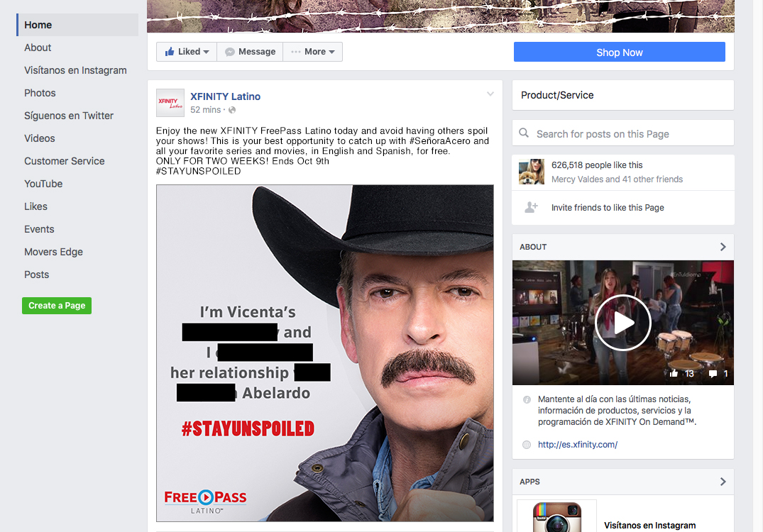Image resolution: width=763 pixels, height=532 pixels.
Task: Click the green Create a Page button
Action: tap(57, 306)
